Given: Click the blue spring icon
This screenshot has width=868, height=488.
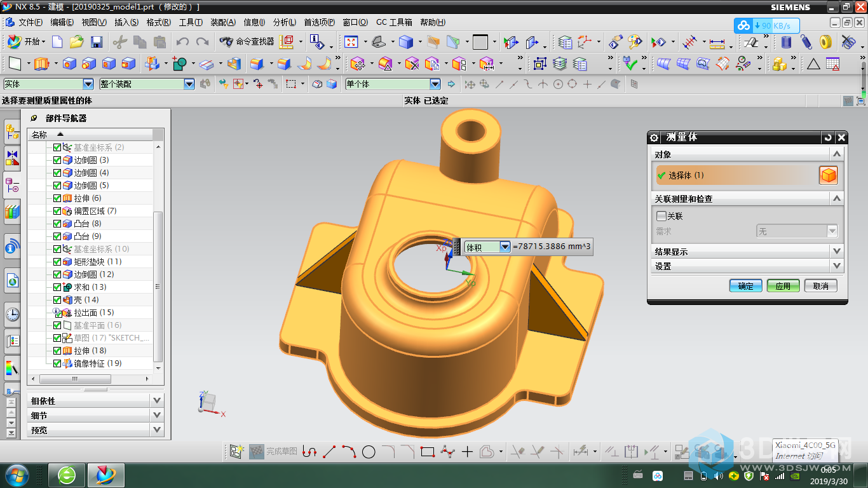Looking at the screenshot, I should [x=806, y=42].
